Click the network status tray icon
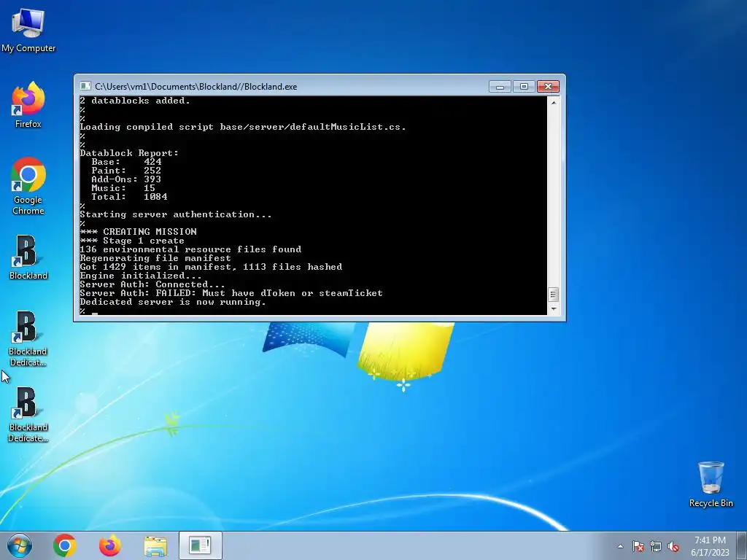The height and width of the screenshot is (560, 747). [x=656, y=546]
